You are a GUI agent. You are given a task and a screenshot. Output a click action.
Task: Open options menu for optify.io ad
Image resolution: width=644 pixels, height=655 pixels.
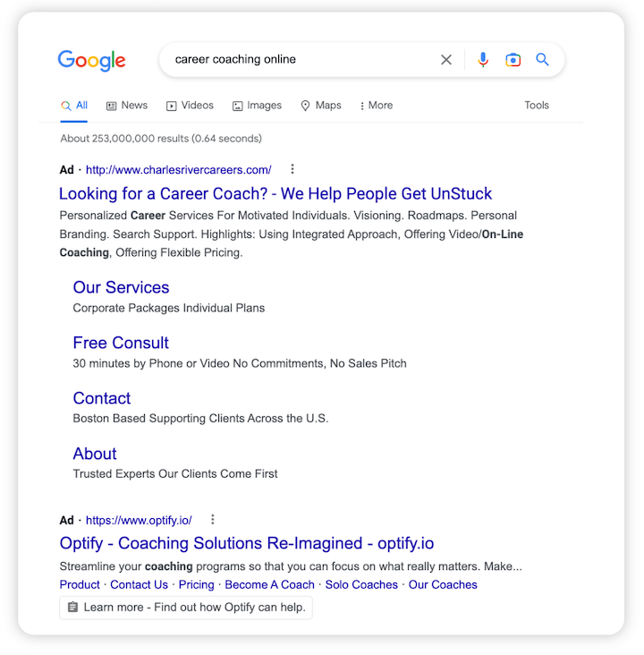212,519
